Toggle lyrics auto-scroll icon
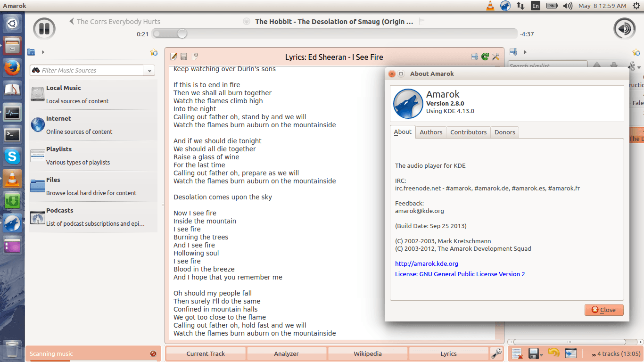 coord(475,57)
